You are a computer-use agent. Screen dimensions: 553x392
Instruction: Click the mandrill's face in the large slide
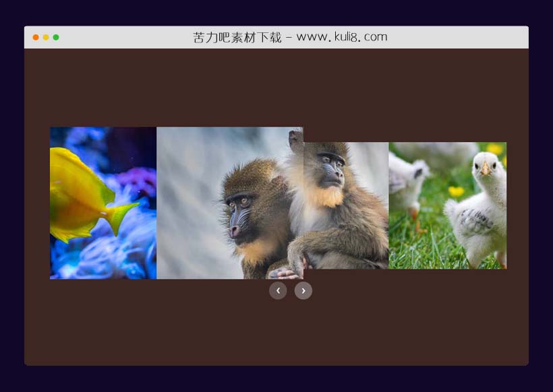coord(240,212)
